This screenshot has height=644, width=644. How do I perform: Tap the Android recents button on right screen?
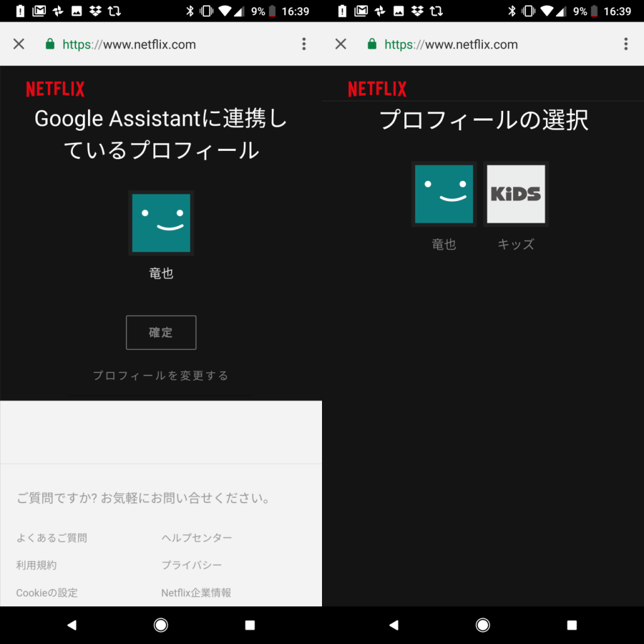point(572,625)
